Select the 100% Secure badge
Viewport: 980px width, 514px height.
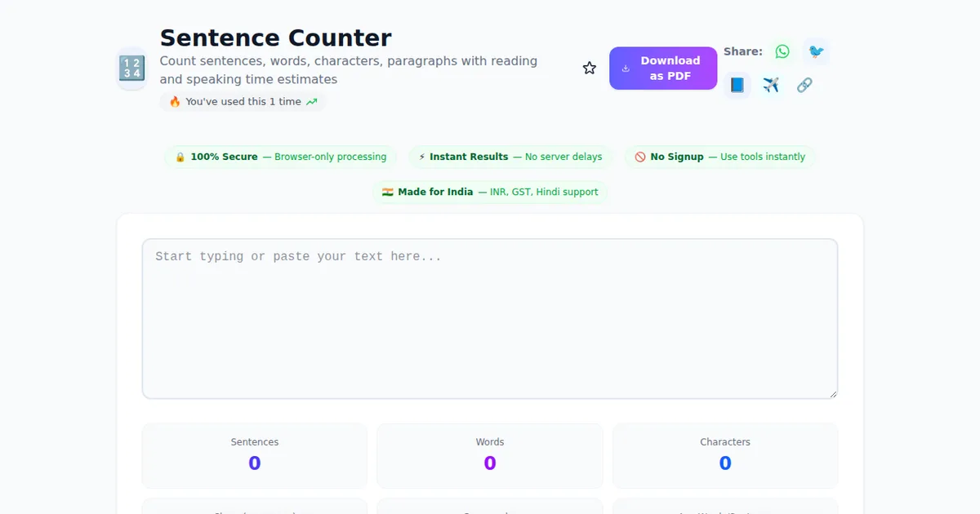281,157
